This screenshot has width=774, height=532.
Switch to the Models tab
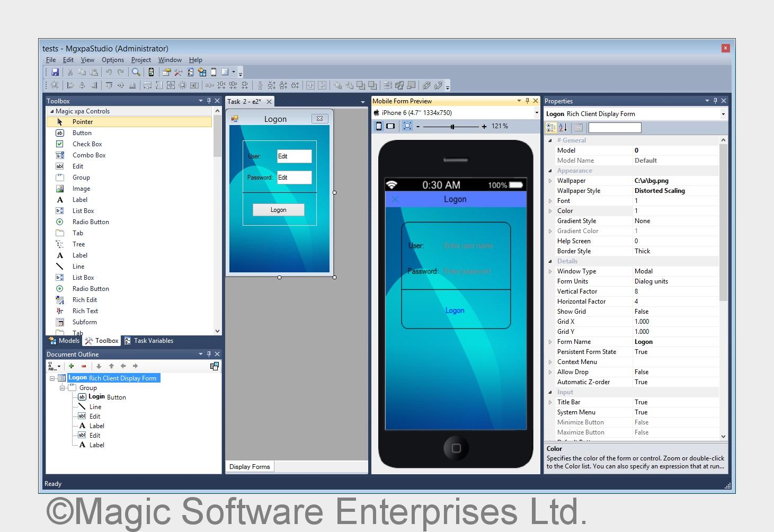tap(64, 341)
